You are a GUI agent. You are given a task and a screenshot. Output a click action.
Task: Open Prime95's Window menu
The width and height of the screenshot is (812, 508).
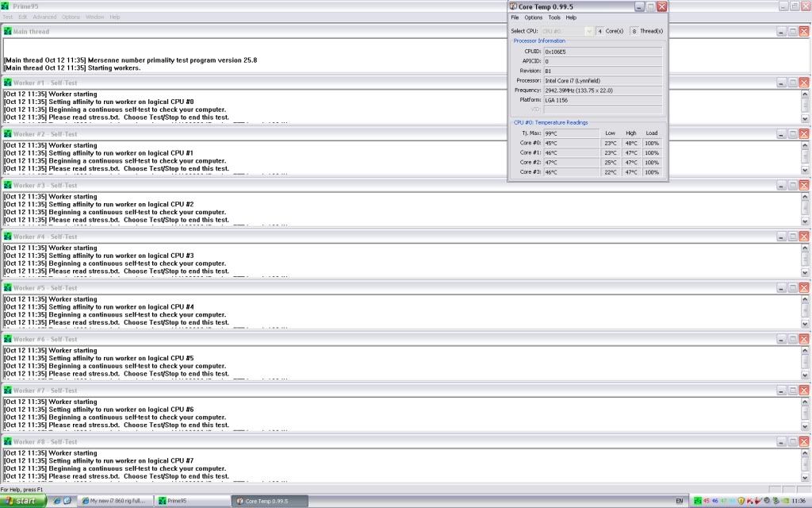tap(95, 17)
